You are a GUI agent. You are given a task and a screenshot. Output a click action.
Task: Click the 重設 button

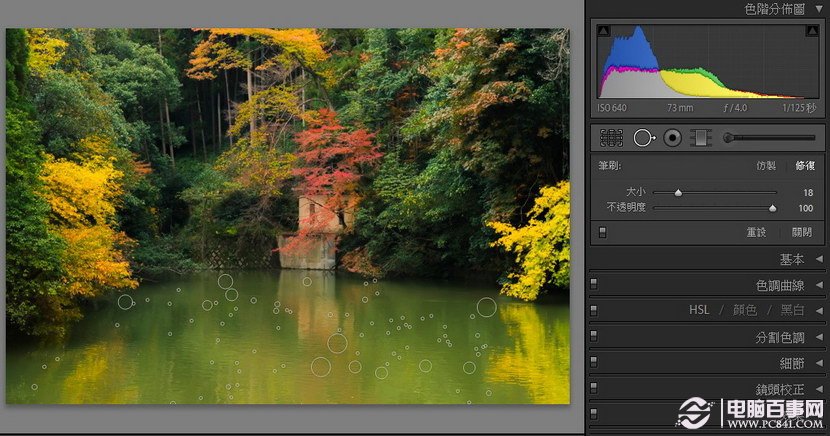756,232
